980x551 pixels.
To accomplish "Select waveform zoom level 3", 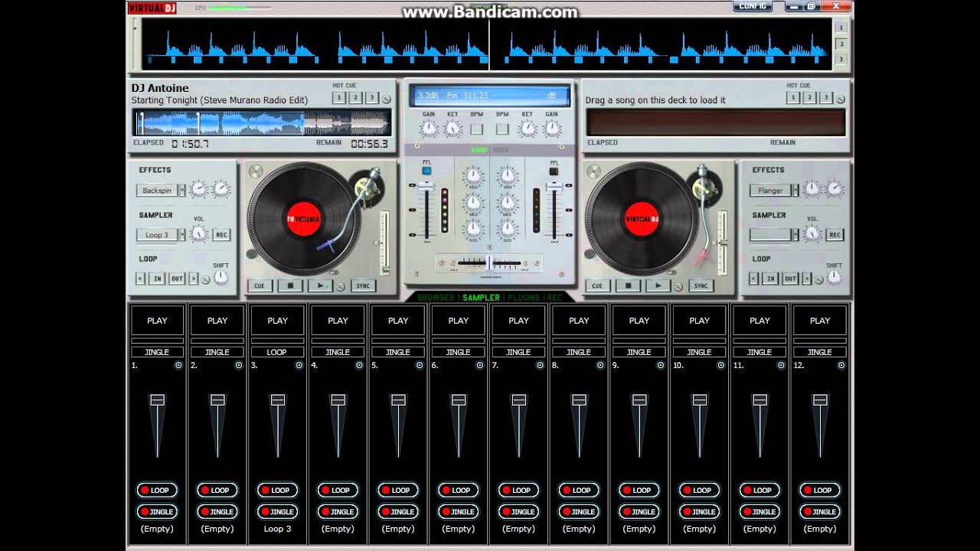I will click(x=841, y=59).
